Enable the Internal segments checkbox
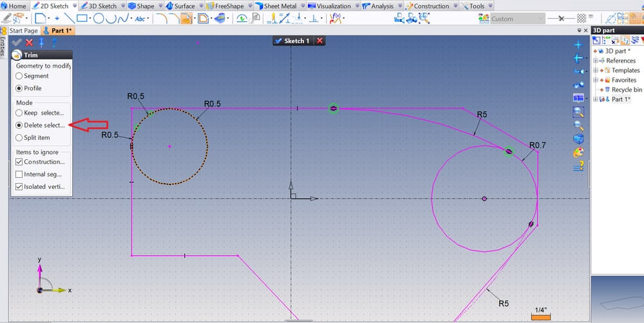The width and height of the screenshot is (644, 323). [x=19, y=174]
